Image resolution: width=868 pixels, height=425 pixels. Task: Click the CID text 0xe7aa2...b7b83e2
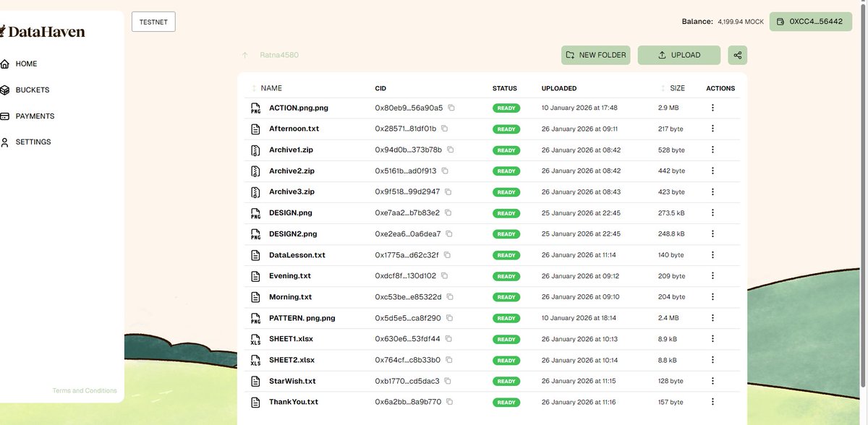tap(407, 212)
